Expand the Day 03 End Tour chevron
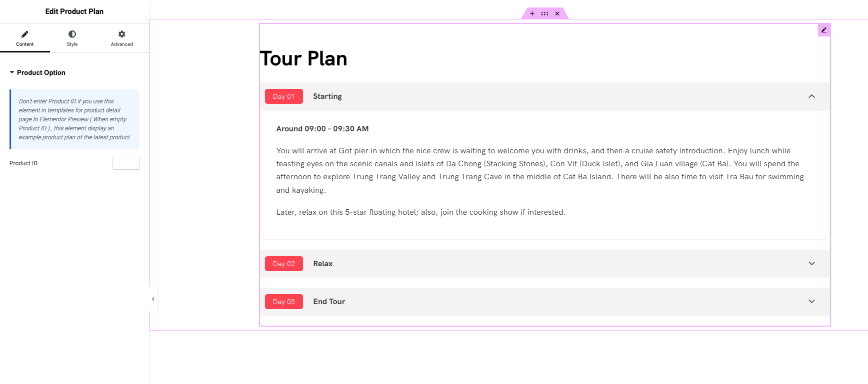This screenshot has width=868, height=384. [x=811, y=302]
